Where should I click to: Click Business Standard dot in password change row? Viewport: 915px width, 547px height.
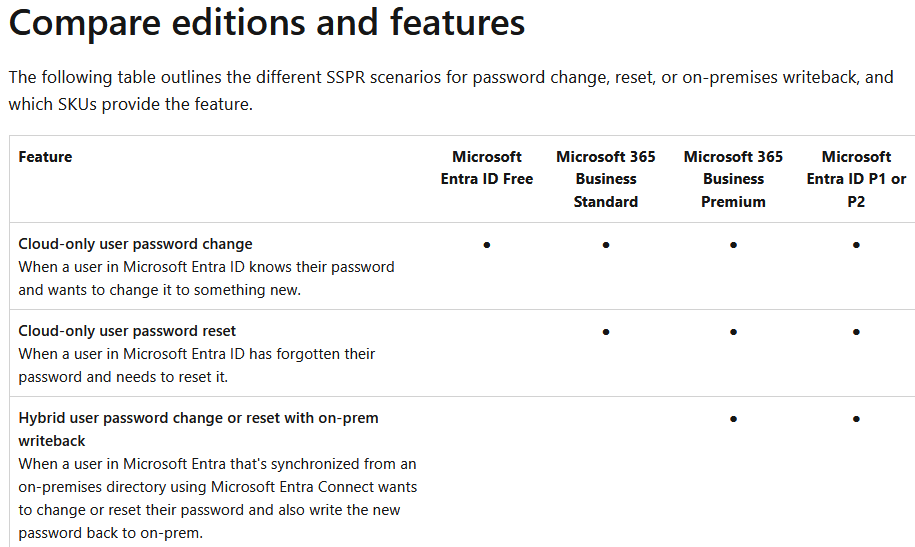(606, 244)
